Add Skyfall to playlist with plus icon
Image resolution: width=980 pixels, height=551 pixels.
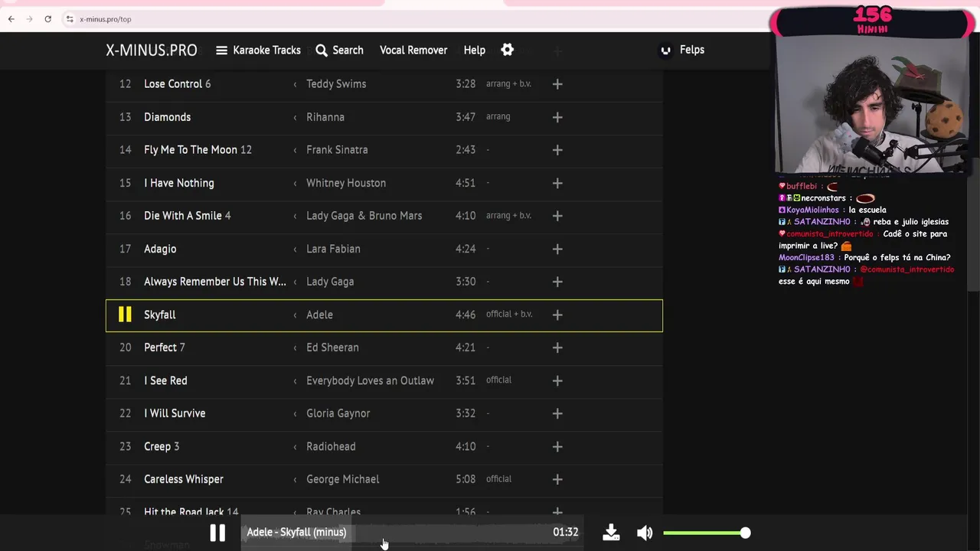tap(557, 315)
